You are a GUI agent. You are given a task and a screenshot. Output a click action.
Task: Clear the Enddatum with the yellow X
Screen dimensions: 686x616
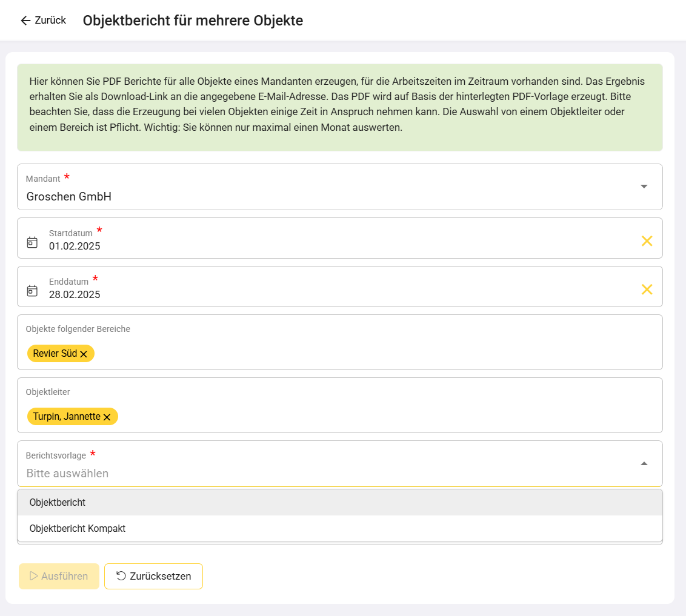point(647,290)
